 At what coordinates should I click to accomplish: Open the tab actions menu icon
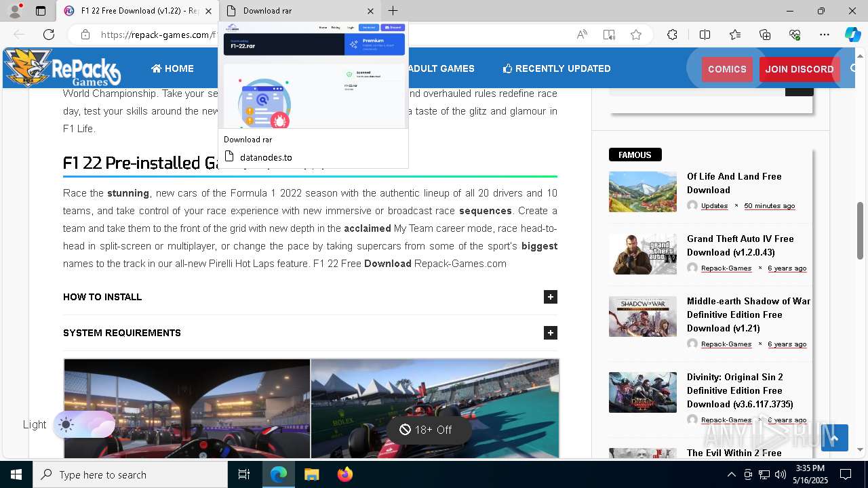41,11
